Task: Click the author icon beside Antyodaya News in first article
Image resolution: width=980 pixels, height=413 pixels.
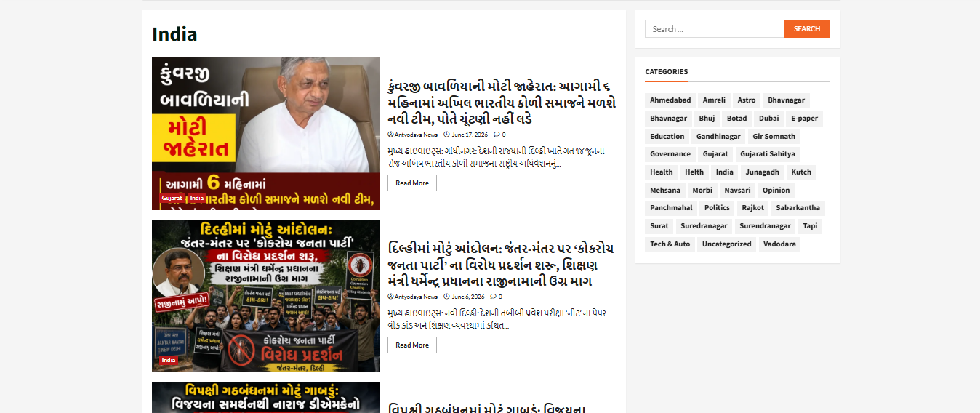Action: tap(390, 135)
